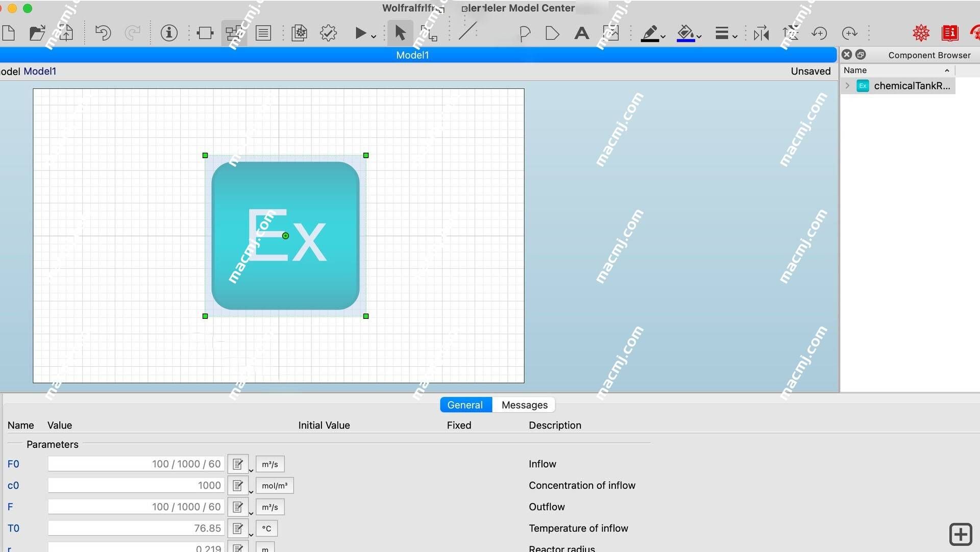980x552 pixels.
Task: Toggle Fixed checkbox for F0 parameter
Action: (x=459, y=464)
